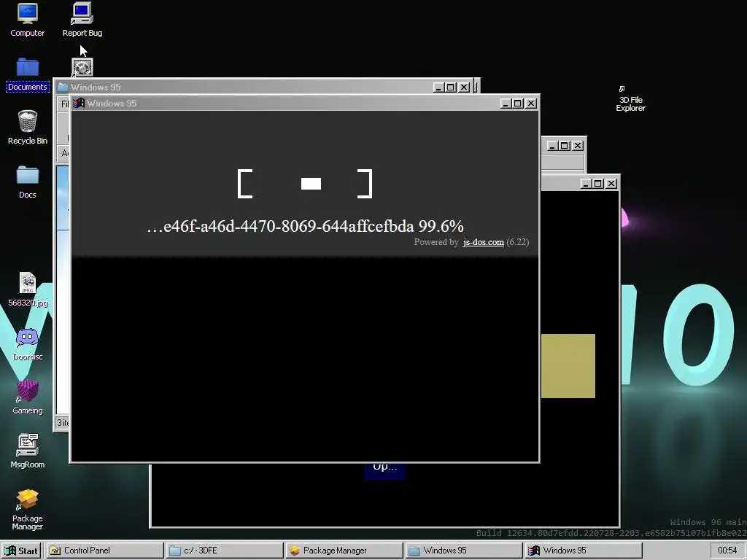
Task: Minimize the black 3D window on the right
Action: point(586,183)
